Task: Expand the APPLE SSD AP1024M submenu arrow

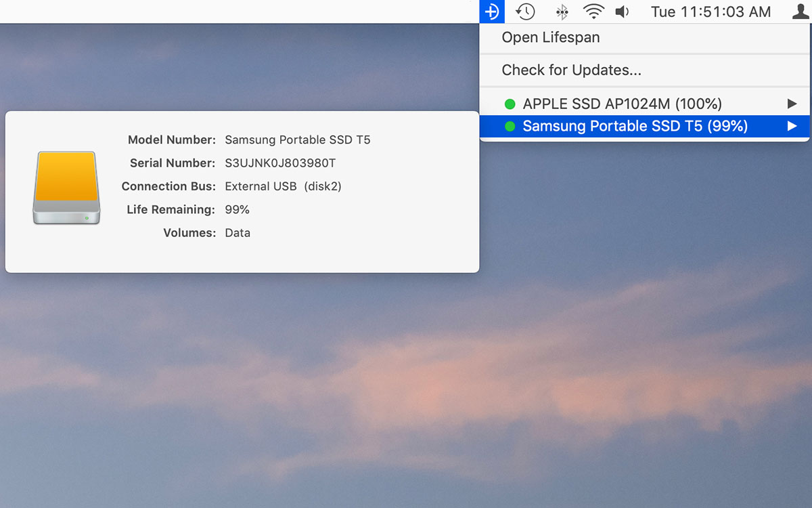Action: 792,104
